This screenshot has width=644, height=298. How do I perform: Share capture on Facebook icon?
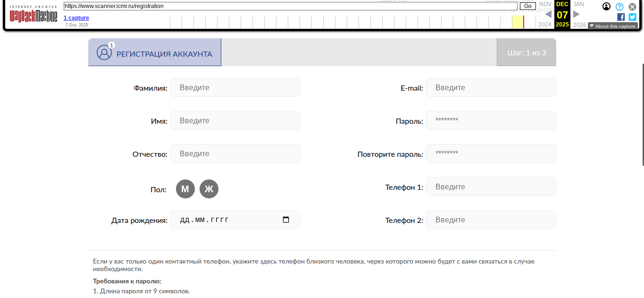point(621,17)
